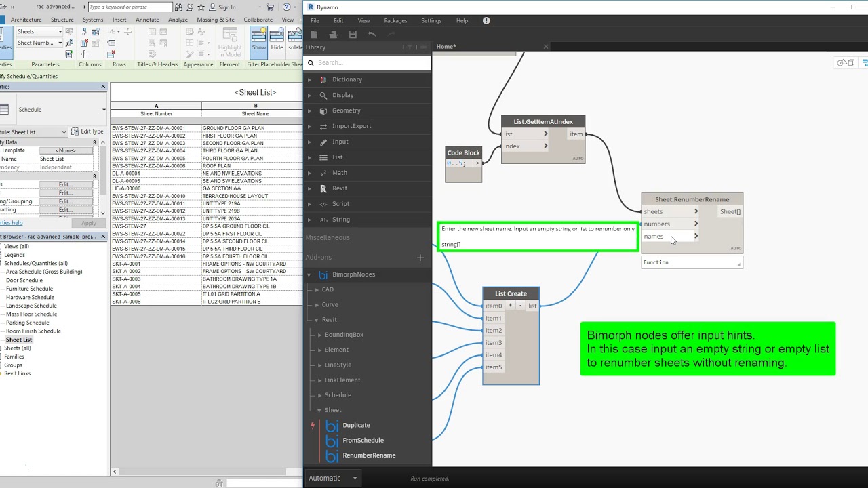Click the Revit favorites star icon
The image size is (868, 488).
[201, 7]
